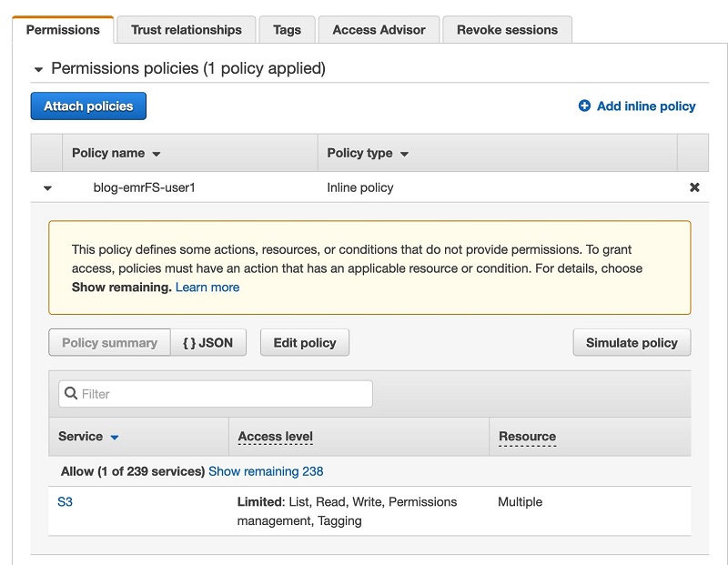
Task: Click the Inline policy type cell
Action: [x=360, y=187]
